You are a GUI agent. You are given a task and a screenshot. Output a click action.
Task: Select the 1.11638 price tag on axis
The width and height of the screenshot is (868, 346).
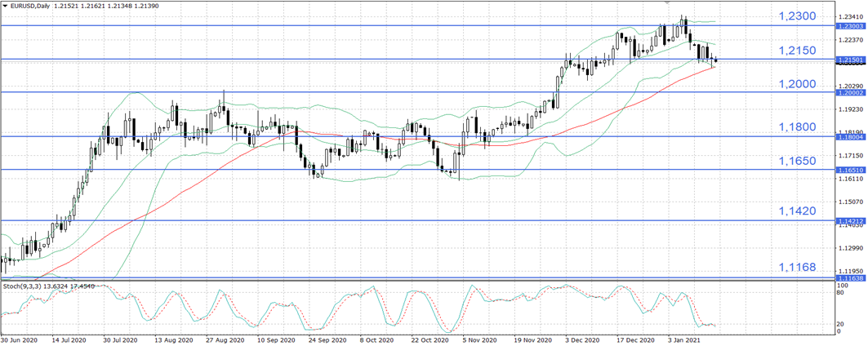click(851, 277)
